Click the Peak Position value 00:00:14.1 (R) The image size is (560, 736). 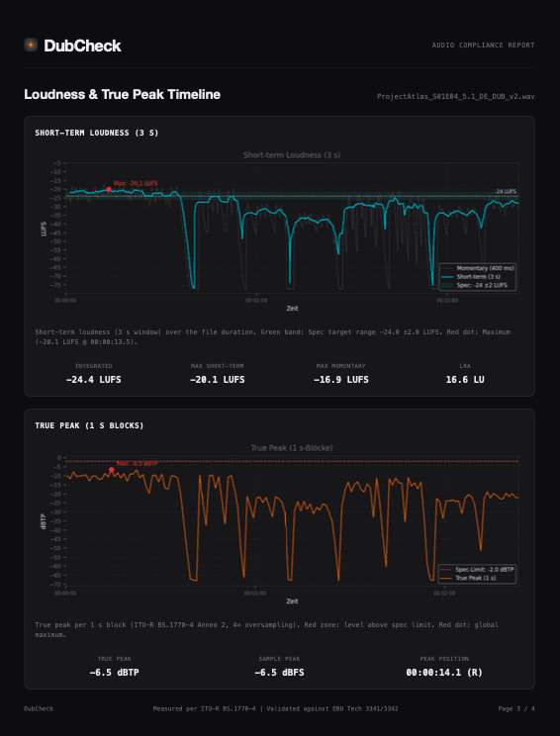click(444, 673)
